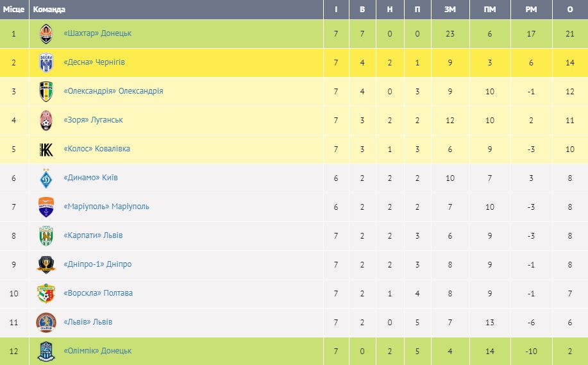
Task: Click the РМ goal difference header
Action: click(531, 10)
